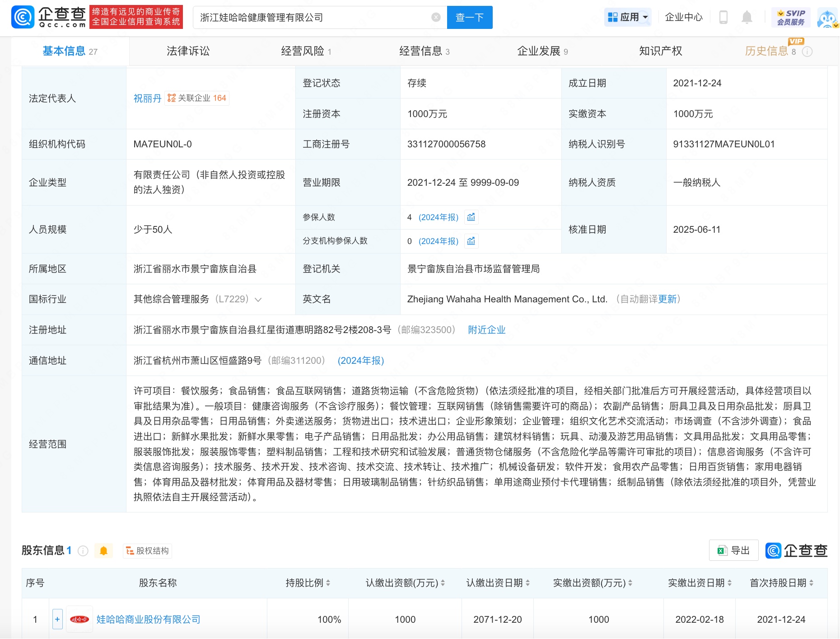Open the mobile phone app icon
This screenshot has height=639, width=840.
pyautogui.click(x=723, y=17)
